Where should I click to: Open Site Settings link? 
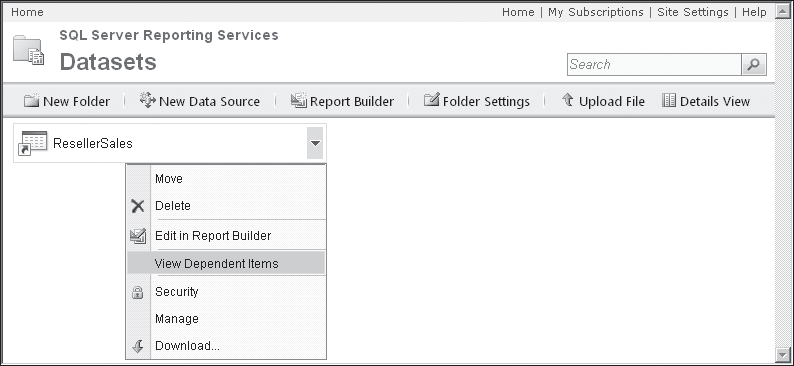[x=693, y=12]
